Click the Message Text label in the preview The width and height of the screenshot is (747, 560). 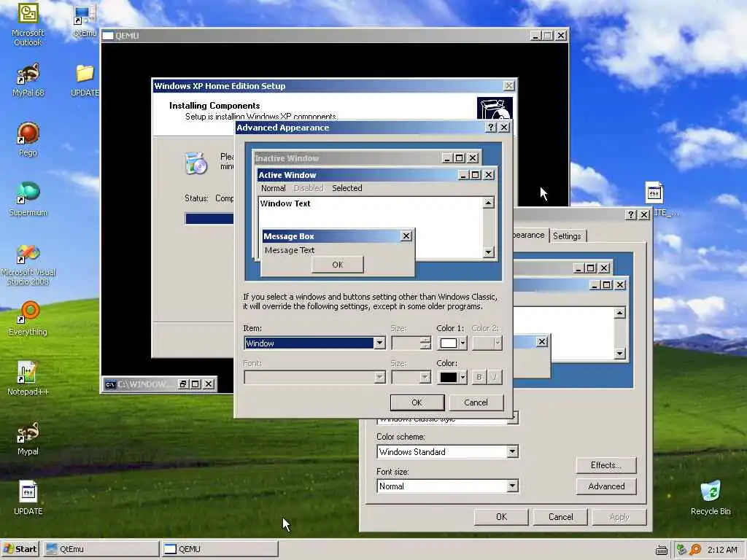click(289, 250)
